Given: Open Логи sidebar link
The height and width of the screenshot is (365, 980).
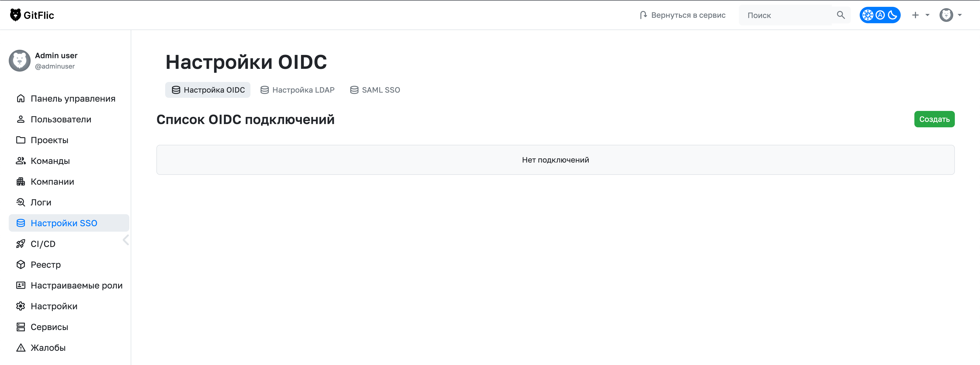Looking at the screenshot, I should [x=69, y=202].
